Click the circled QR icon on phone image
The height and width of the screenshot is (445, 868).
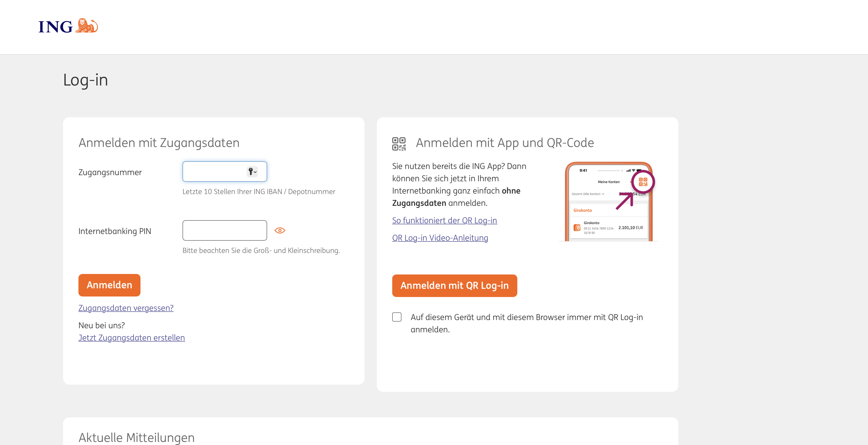coord(643,182)
